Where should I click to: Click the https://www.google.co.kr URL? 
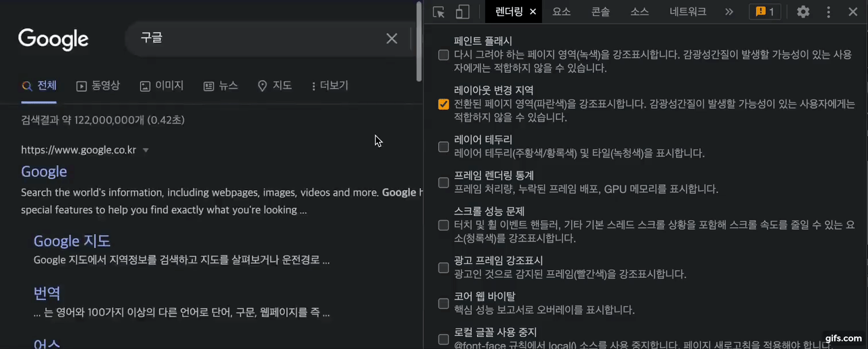[79, 150]
